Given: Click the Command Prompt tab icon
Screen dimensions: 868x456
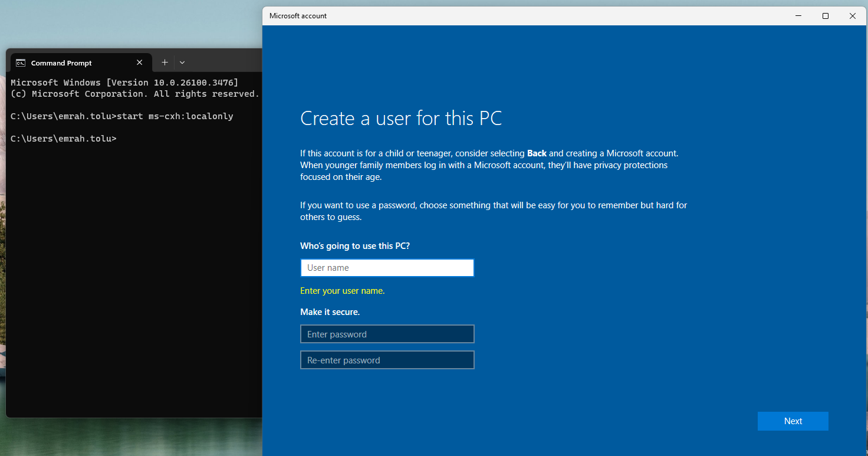Looking at the screenshot, I should pos(21,63).
